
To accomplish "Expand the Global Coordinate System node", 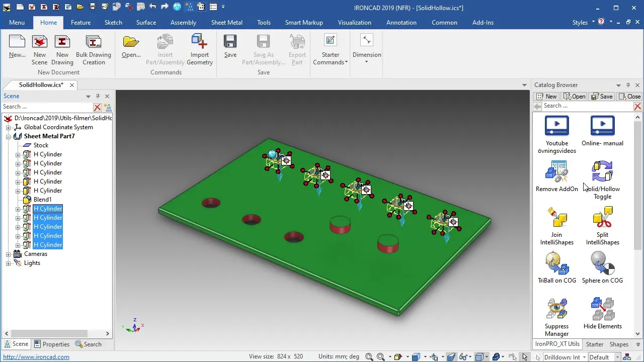I will (9, 127).
